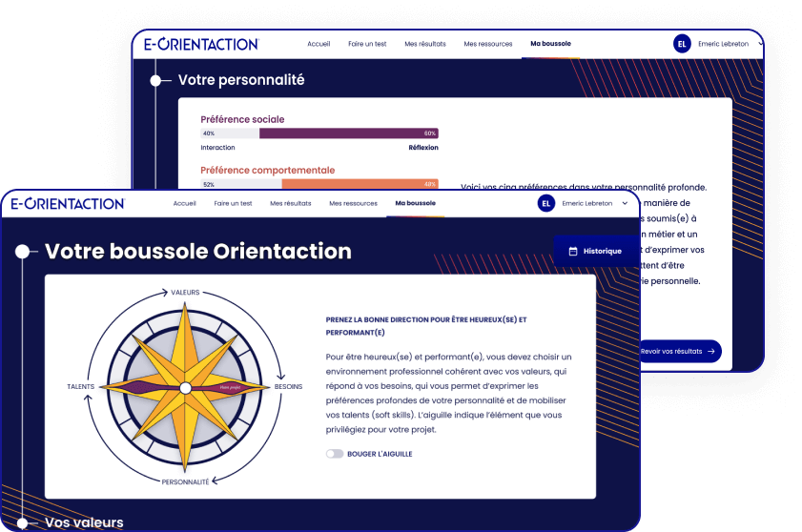Click the center hub of the compass rose
Image resolution: width=802 pixels, height=532 pixels.
tap(185, 387)
